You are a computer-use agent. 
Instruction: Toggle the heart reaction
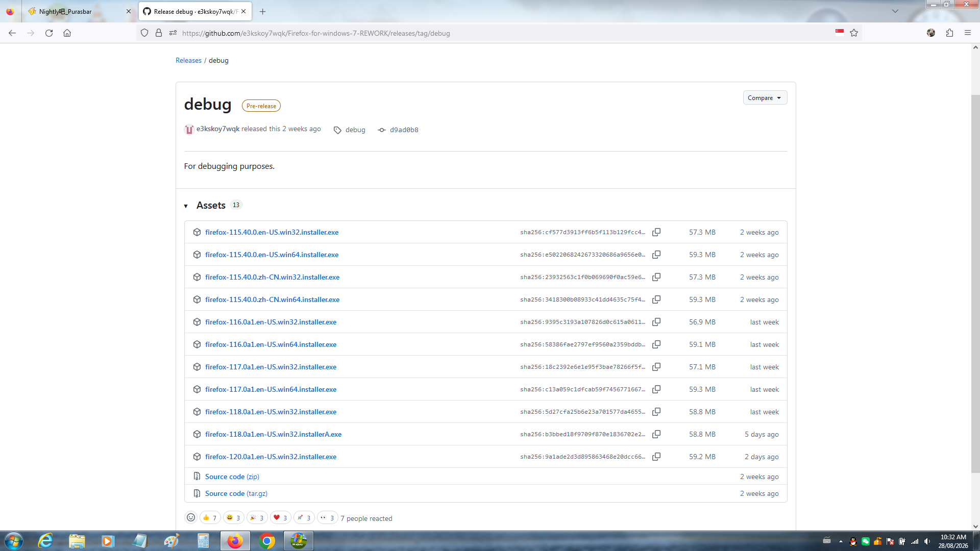coord(280,518)
